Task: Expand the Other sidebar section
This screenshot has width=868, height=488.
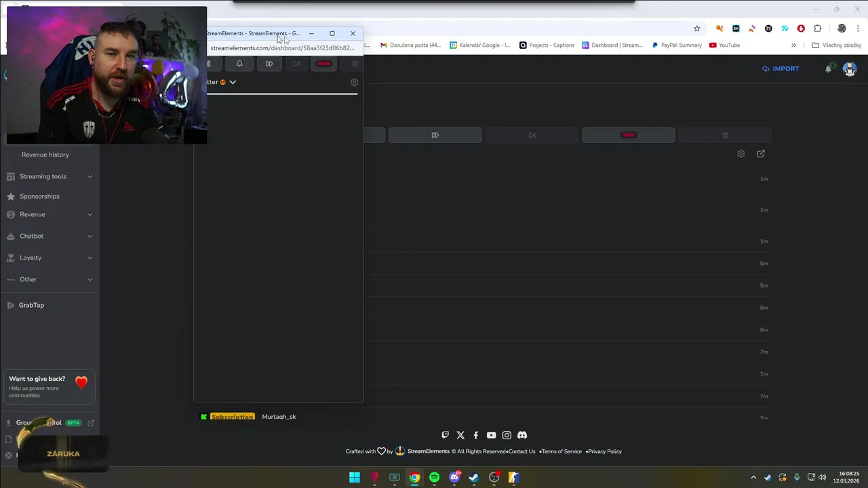Action: coord(50,279)
